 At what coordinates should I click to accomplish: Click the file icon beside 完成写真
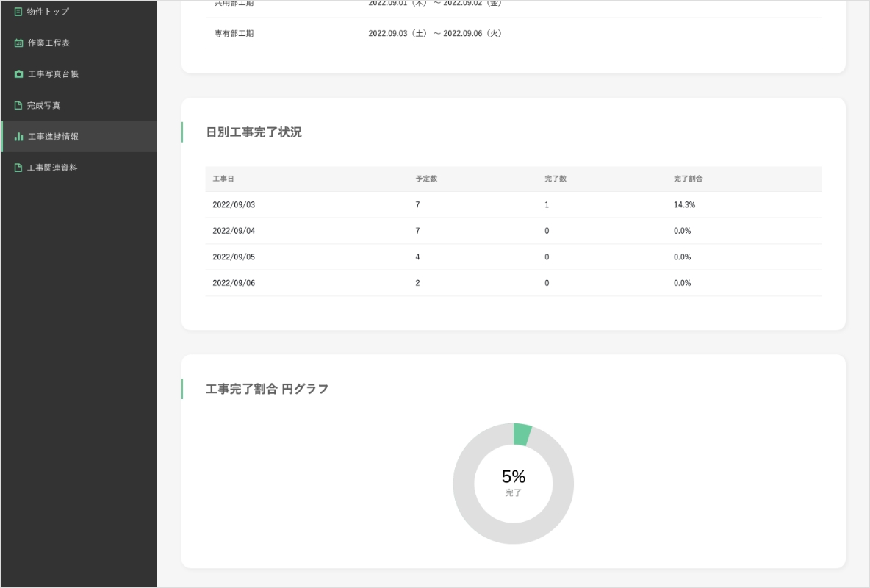click(18, 106)
